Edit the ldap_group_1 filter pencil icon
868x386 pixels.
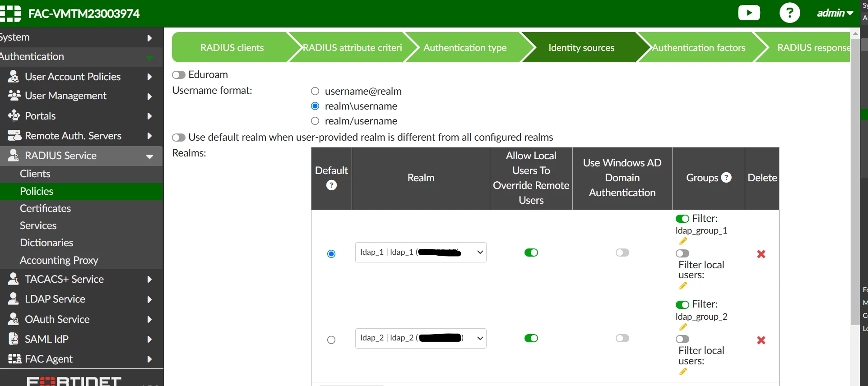(683, 241)
